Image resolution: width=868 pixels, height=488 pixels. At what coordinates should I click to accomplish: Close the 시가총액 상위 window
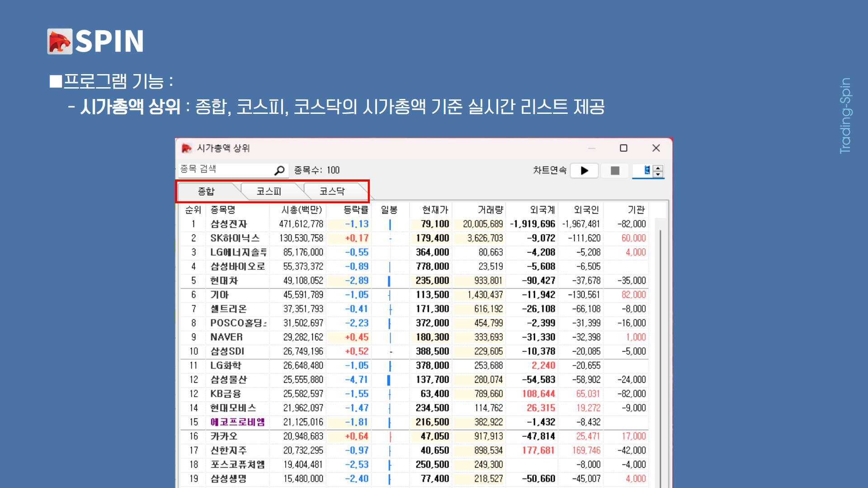tap(656, 148)
